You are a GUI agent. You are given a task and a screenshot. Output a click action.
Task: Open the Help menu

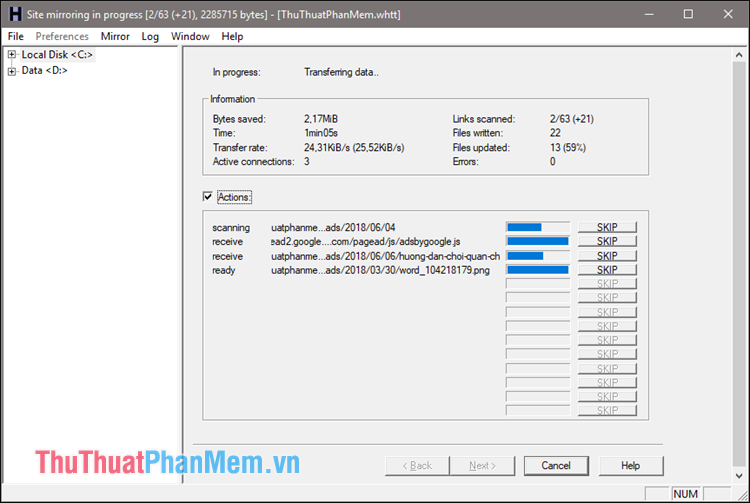[232, 37]
